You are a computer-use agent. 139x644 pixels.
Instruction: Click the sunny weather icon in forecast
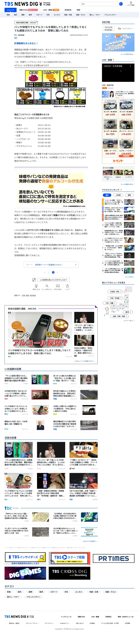(x=120, y=29)
